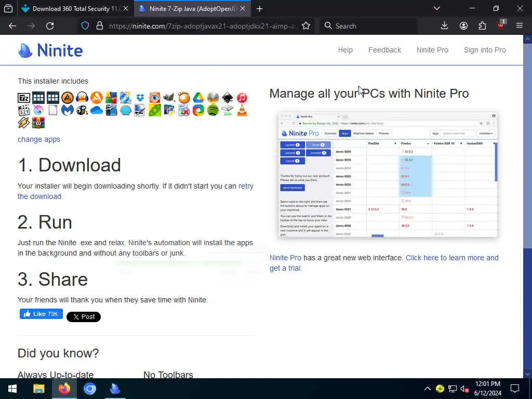Click the Inkscape icon
The image size is (532, 399).
(228, 98)
